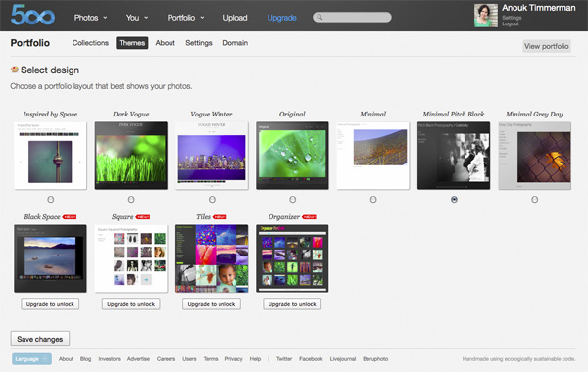Select the Inspired by Space radio button
The height and width of the screenshot is (372, 588).
[x=51, y=200]
